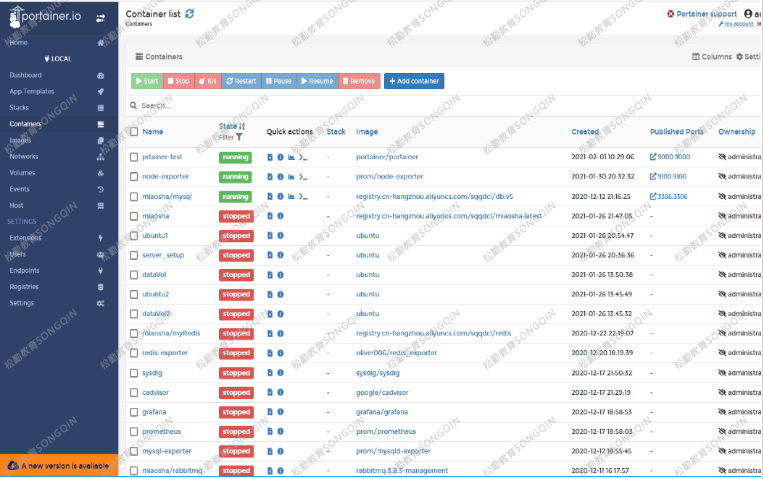The width and height of the screenshot is (763, 479).
Task: Check the redis-exporter container checkbox
Action: (134, 353)
